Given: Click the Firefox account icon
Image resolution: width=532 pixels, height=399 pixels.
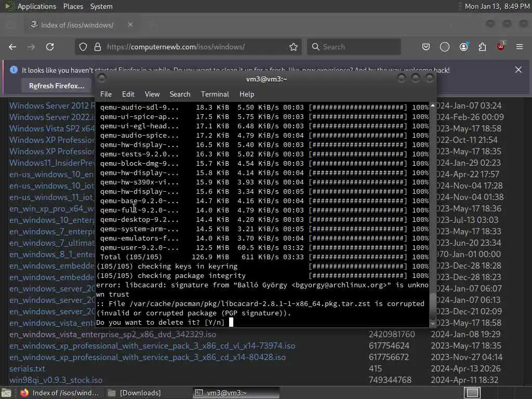Looking at the screenshot, I should pyautogui.click(x=463, y=47).
